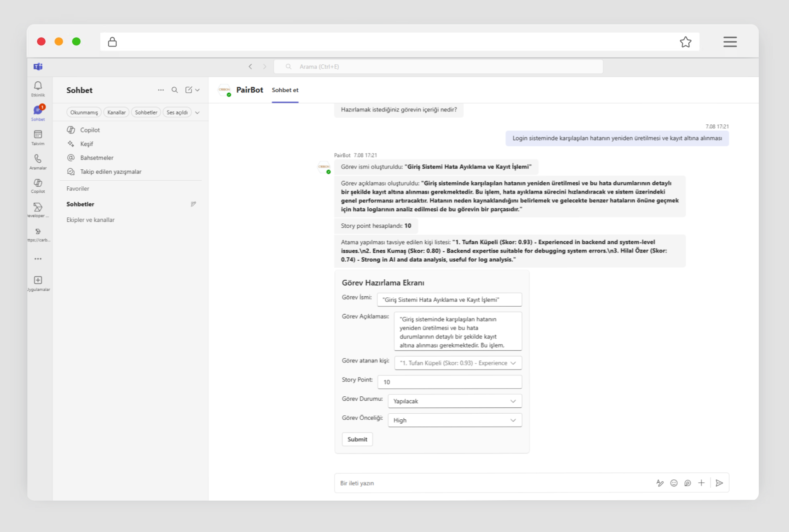Open the Takvim calendar icon in sidebar

click(x=38, y=135)
